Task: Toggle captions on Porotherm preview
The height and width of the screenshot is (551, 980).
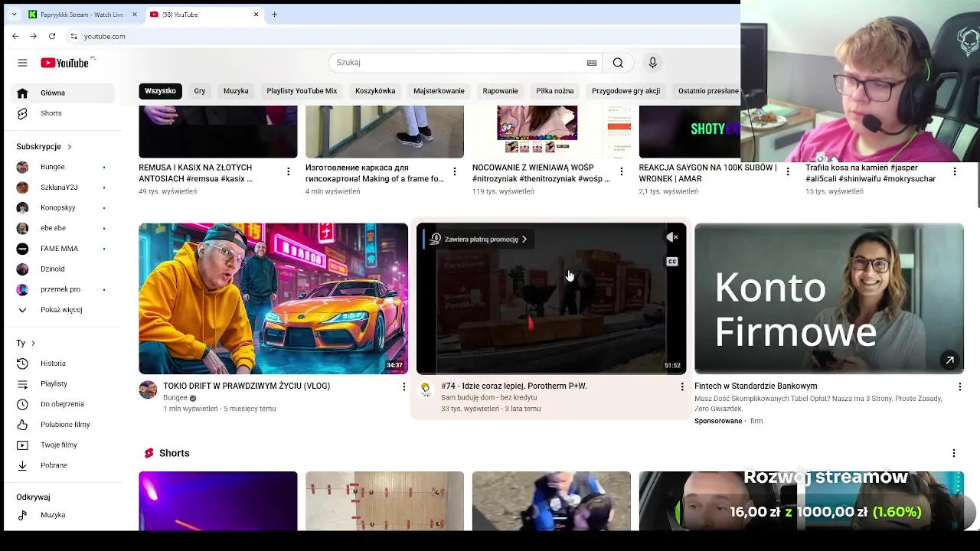Action: point(672,262)
